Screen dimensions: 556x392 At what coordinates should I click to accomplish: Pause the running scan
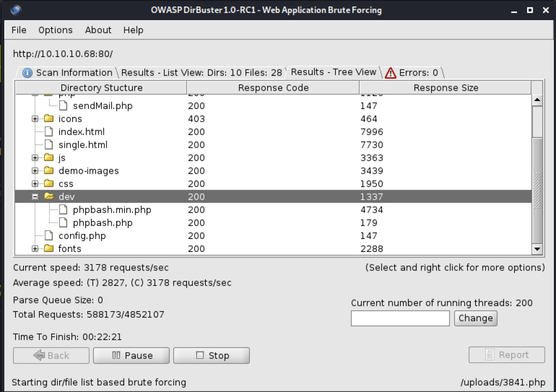click(x=132, y=356)
